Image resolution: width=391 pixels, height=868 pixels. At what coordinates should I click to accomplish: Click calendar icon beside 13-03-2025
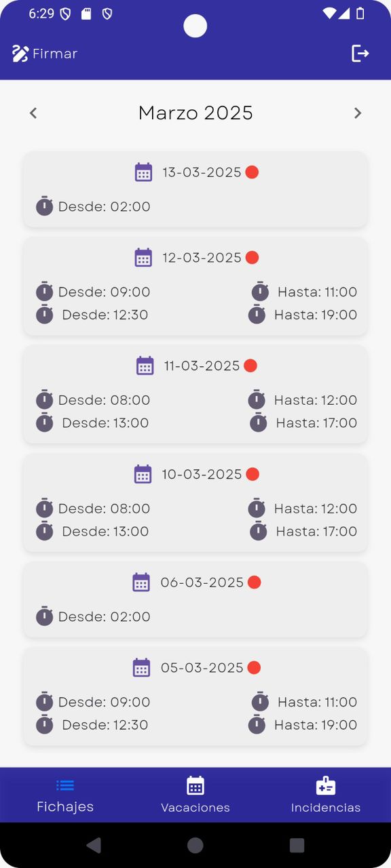[x=143, y=172]
